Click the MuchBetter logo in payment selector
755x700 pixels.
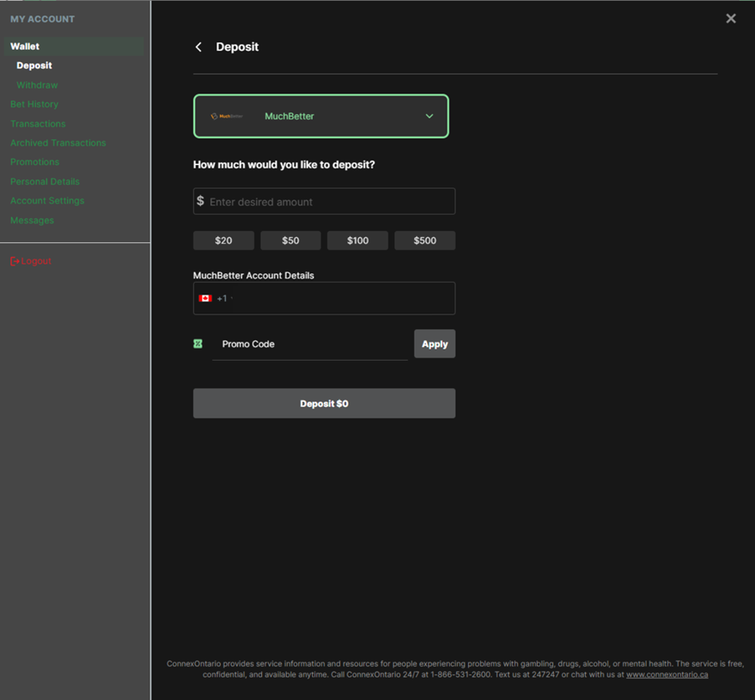(228, 116)
